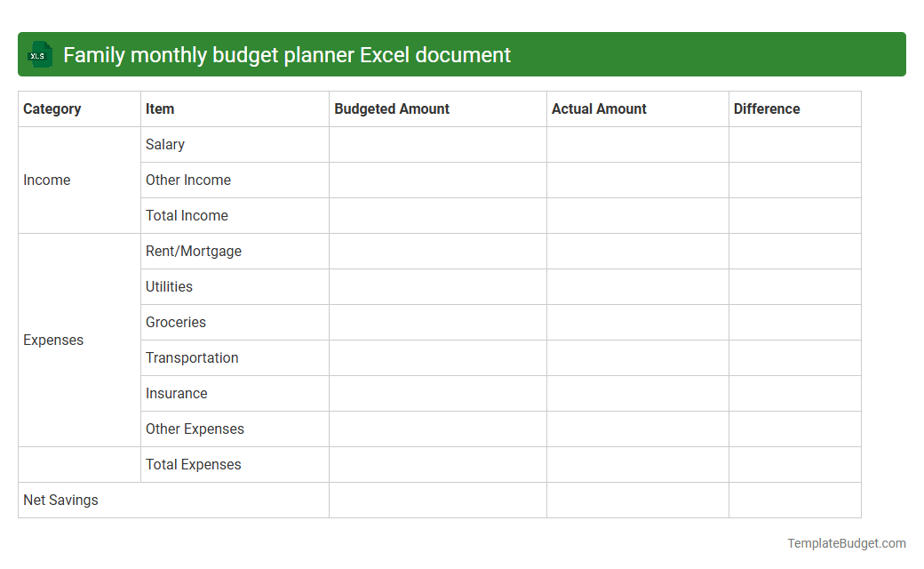Select the Insurance item cell
The width and height of the screenshot is (924, 569).
pyautogui.click(x=177, y=393)
